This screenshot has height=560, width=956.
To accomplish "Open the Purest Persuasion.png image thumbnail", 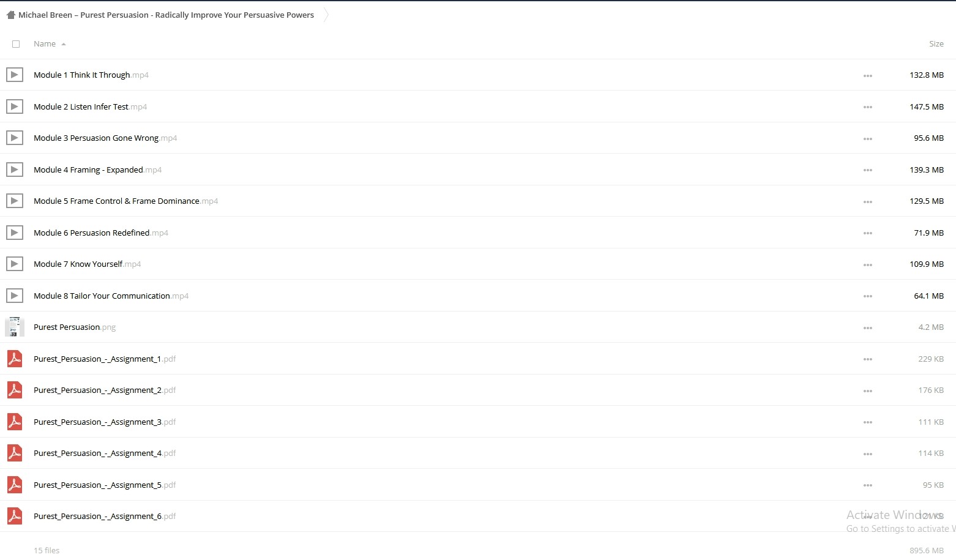I will pos(15,327).
